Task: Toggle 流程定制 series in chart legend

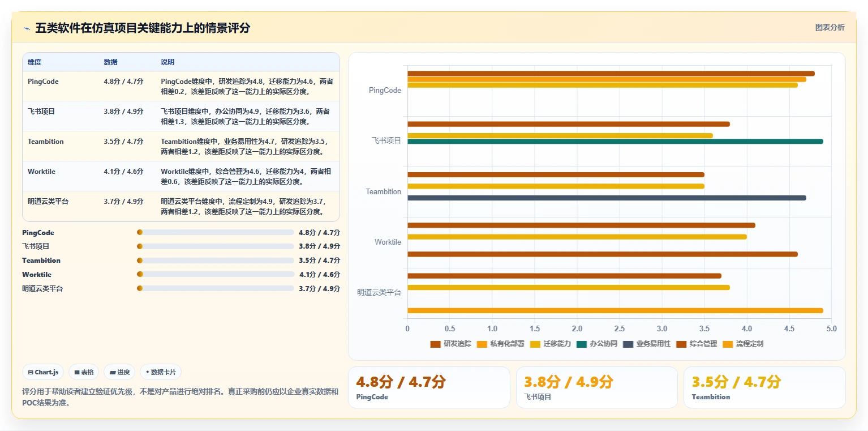Action: coord(742,344)
